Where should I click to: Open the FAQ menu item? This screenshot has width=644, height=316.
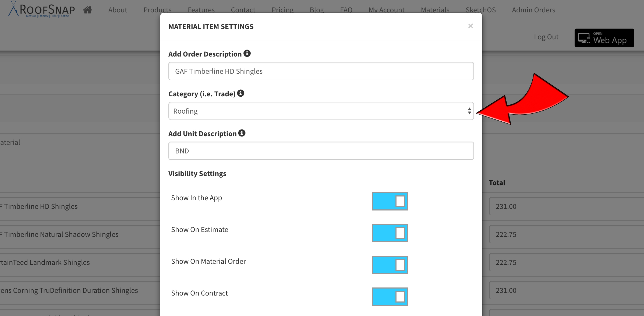click(346, 10)
